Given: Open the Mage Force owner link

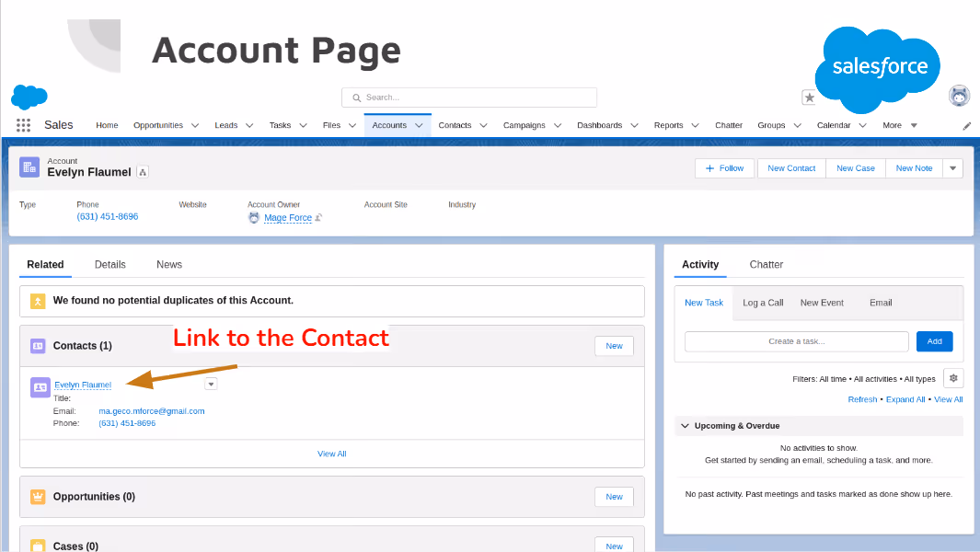Looking at the screenshot, I should (x=287, y=217).
